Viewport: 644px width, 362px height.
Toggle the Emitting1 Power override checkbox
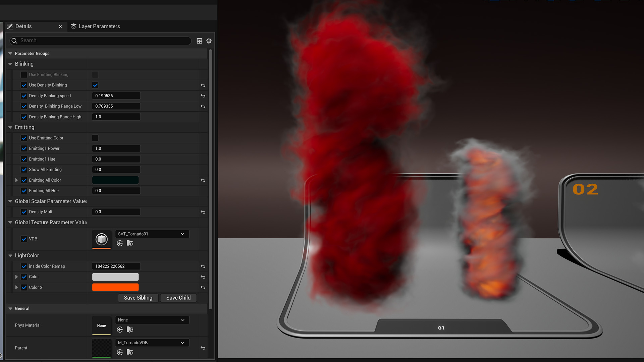tap(24, 148)
